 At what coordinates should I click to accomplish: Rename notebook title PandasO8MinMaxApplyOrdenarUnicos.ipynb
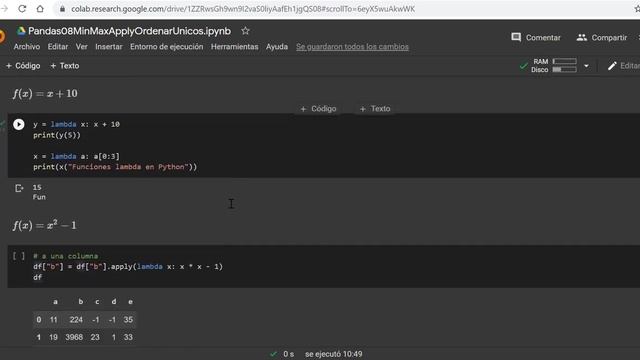[129, 31]
